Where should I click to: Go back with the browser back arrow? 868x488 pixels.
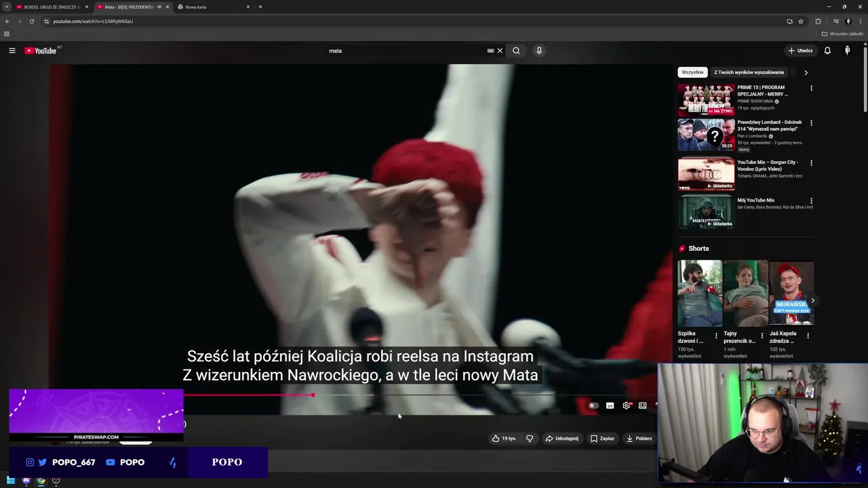pyautogui.click(x=7, y=21)
